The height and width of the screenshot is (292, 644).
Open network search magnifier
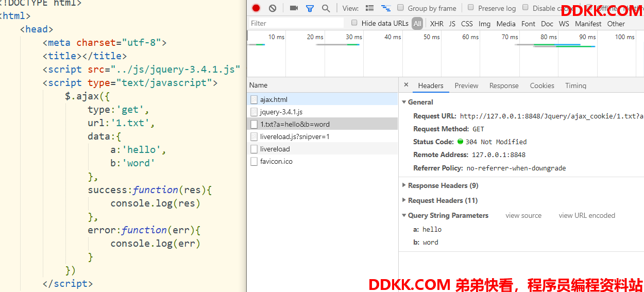pos(326,8)
